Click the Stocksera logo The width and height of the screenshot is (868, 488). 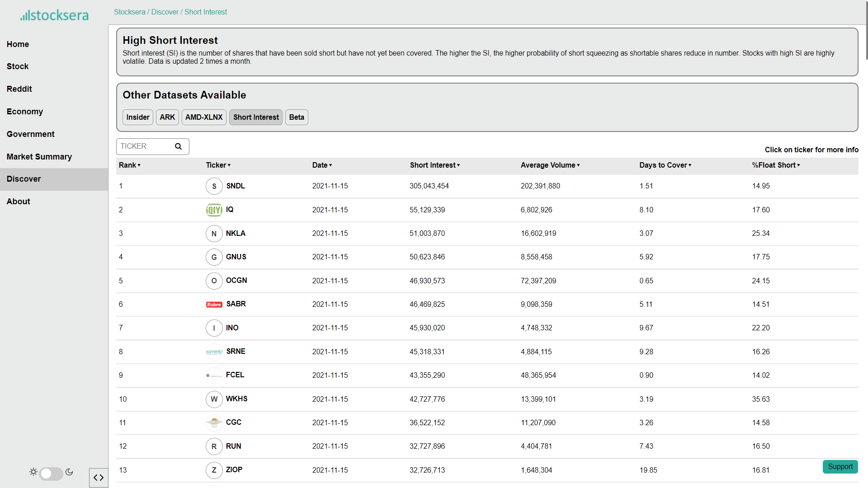(x=54, y=15)
